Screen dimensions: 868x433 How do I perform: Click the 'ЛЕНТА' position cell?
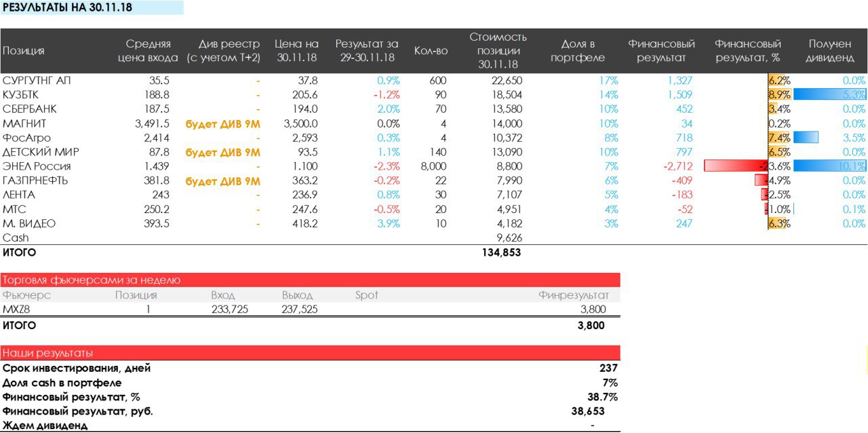(x=19, y=195)
